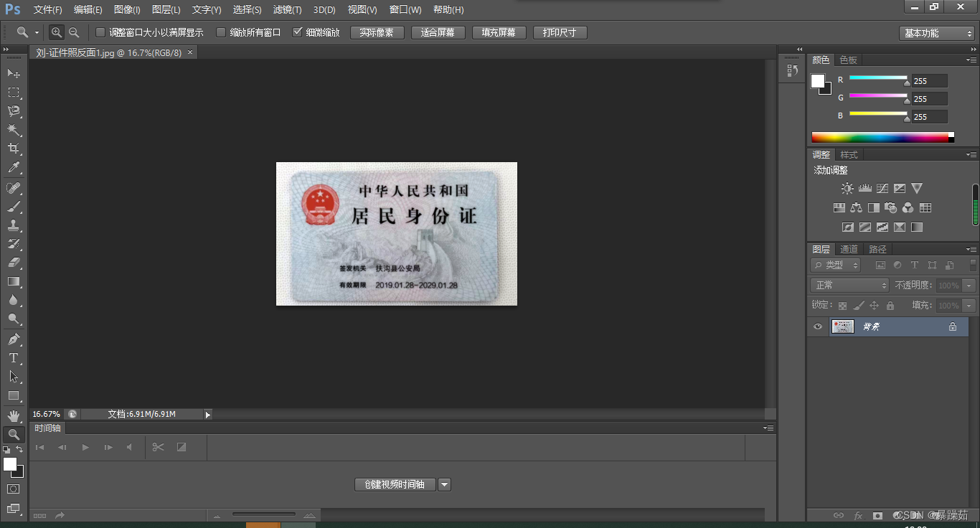Viewport: 980px width, 528px height.
Task: Enable 缩放所有窗口 checkbox
Action: (x=221, y=32)
